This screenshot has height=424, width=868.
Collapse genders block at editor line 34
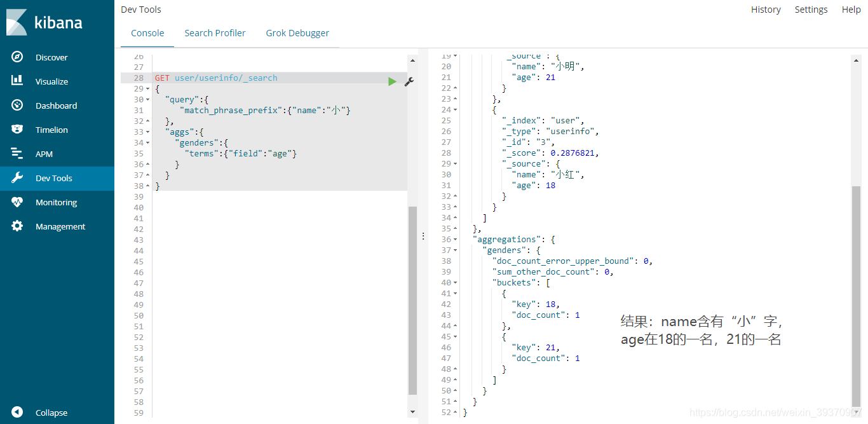(x=148, y=143)
